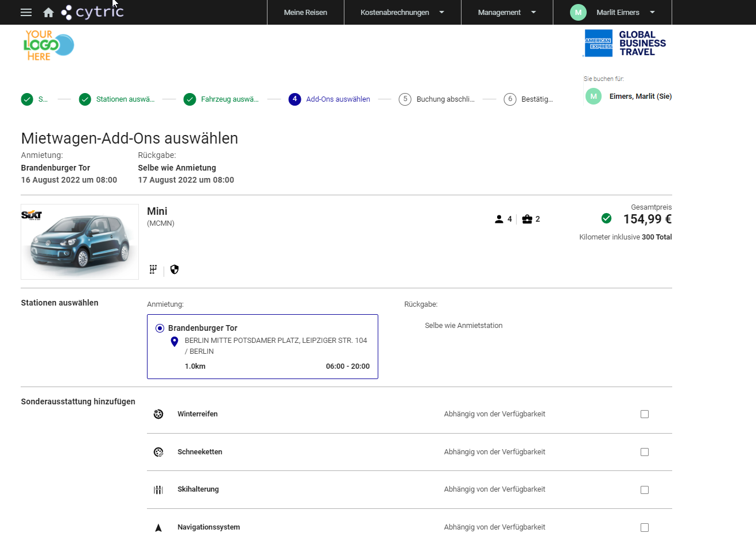The width and height of the screenshot is (756, 533).
Task: Click the Skihalterung icon
Action: (x=158, y=490)
